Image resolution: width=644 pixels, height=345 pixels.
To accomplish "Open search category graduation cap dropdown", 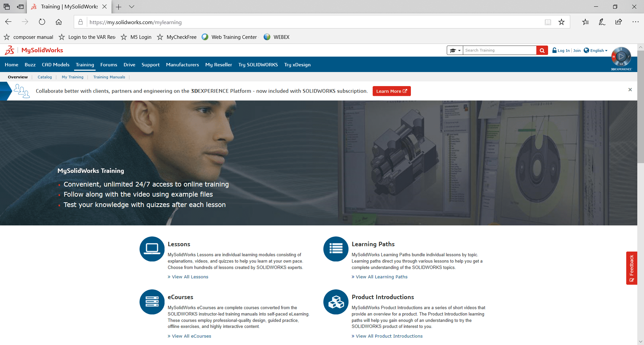I will 455,50.
